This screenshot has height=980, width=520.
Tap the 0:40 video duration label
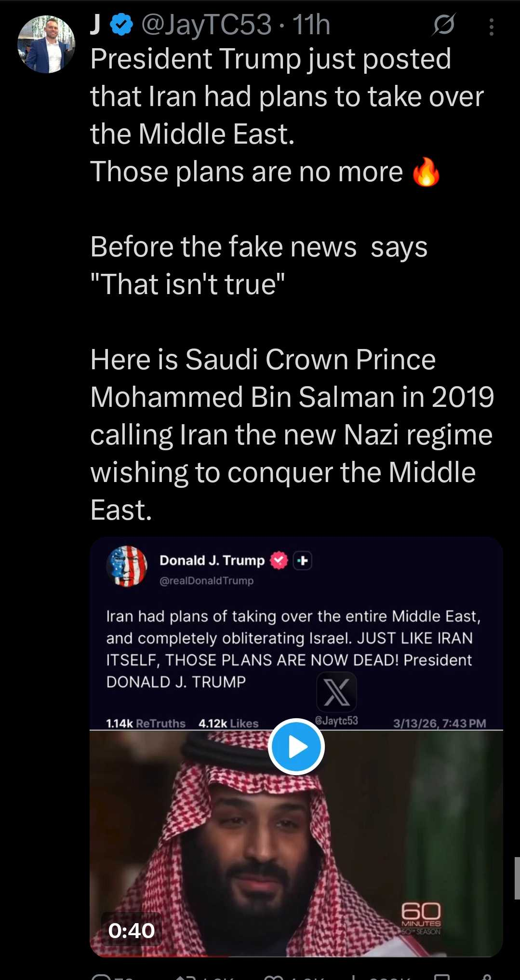(x=132, y=930)
